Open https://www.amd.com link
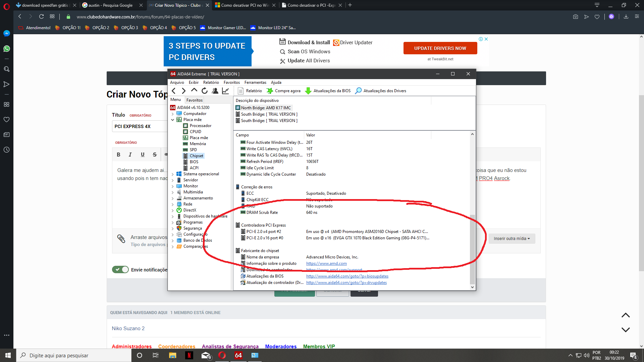 326,263
